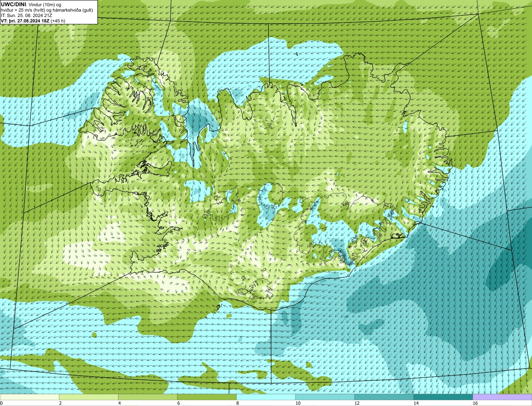Screen dimensions: 532x406
Task: Click the pale yellow 0–2 legend swatch
Action: tap(30, 397)
